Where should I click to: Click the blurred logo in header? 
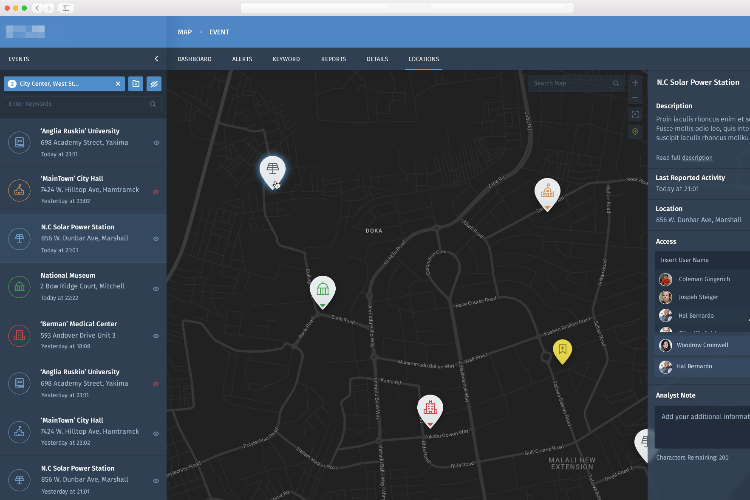25,32
